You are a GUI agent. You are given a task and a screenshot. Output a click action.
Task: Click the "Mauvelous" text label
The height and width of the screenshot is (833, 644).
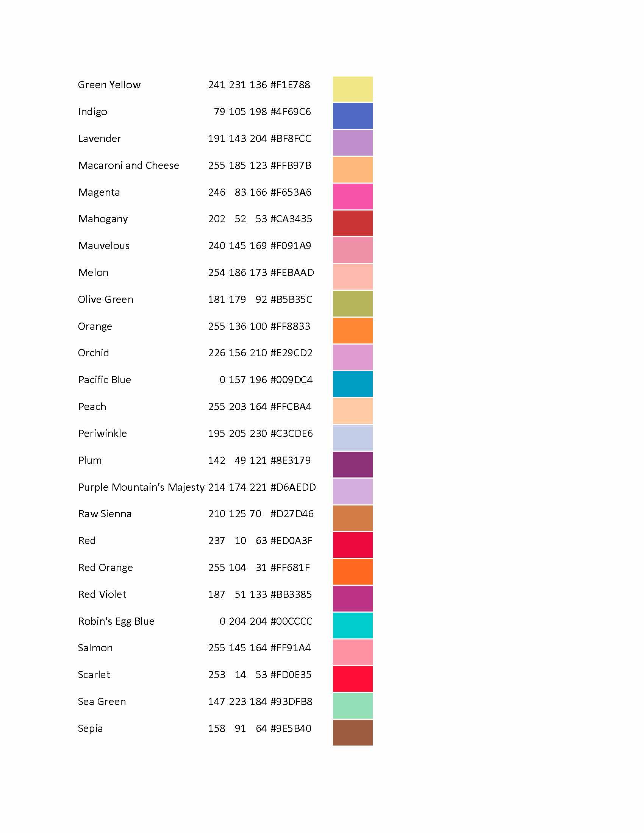click(x=104, y=246)
